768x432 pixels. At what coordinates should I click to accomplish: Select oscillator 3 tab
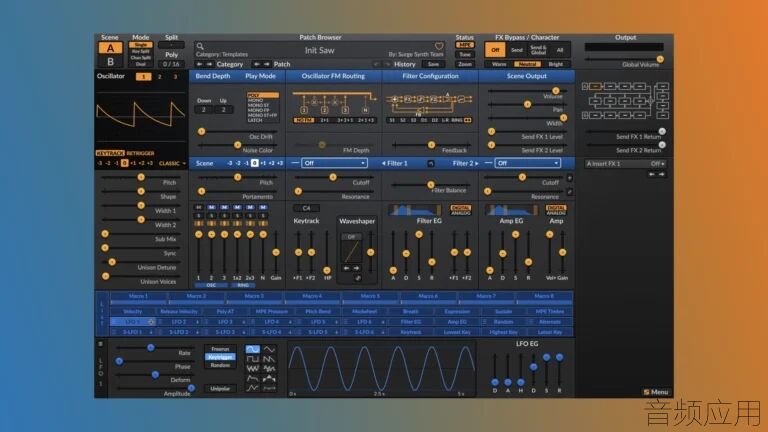175,76
